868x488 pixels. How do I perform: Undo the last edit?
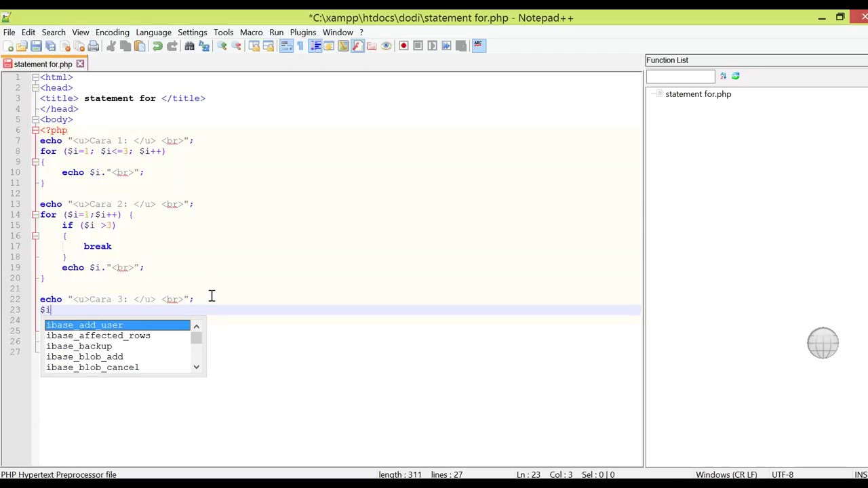[x=157, y=46]
